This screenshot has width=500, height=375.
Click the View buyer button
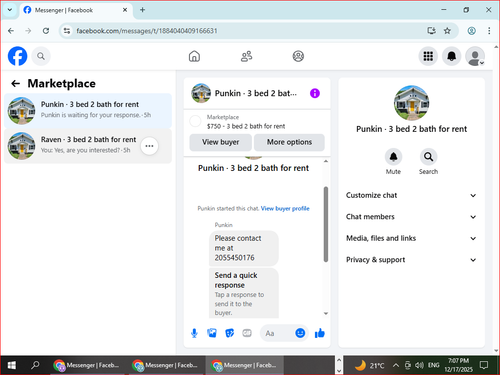(220, 142)
